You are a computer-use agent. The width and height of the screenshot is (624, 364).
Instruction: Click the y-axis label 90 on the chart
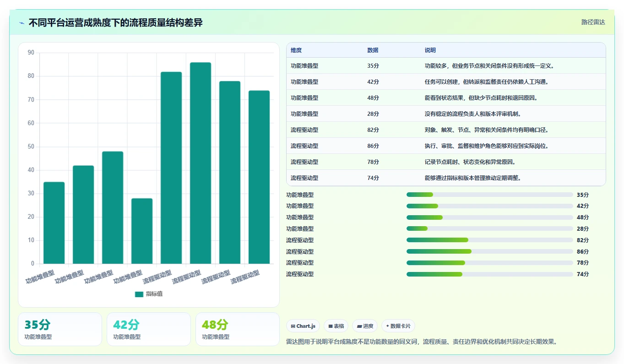[31, 53]
